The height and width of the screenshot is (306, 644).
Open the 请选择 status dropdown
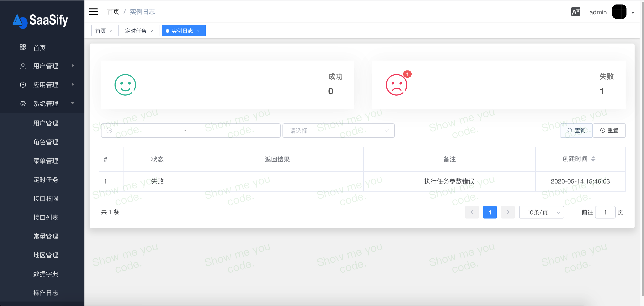(x=338, y=130)
